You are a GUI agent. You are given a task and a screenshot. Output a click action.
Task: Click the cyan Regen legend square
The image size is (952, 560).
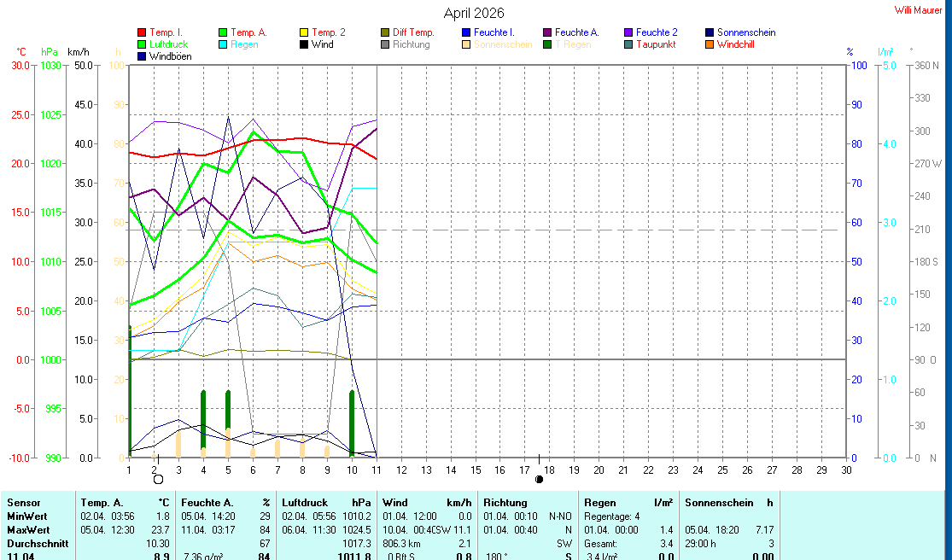223,44
